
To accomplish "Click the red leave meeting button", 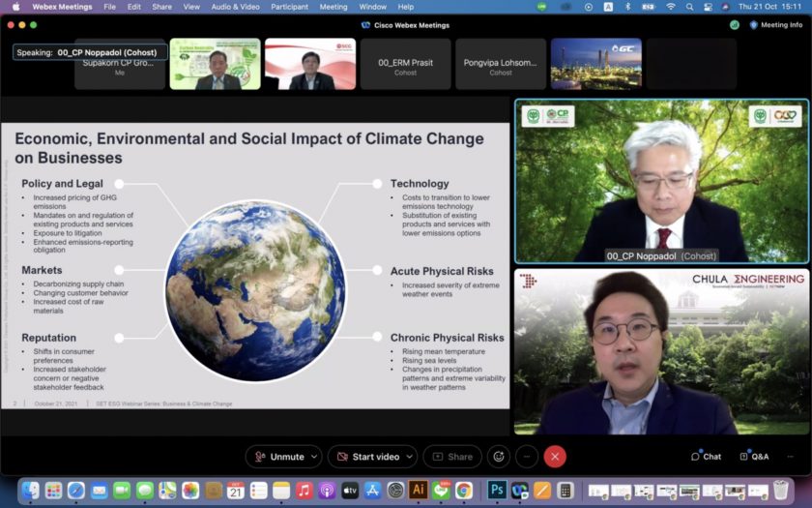I will click(555, 457).
